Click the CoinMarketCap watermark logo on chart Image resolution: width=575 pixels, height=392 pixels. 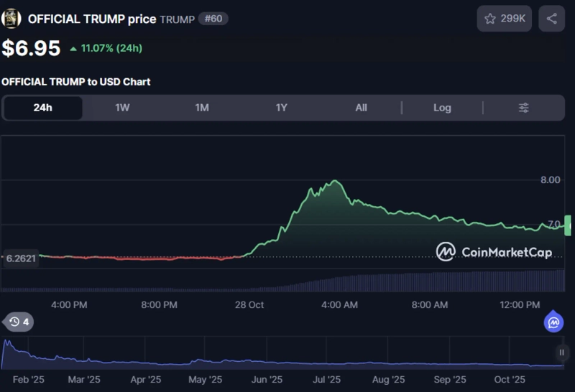[x=446, y=252]
